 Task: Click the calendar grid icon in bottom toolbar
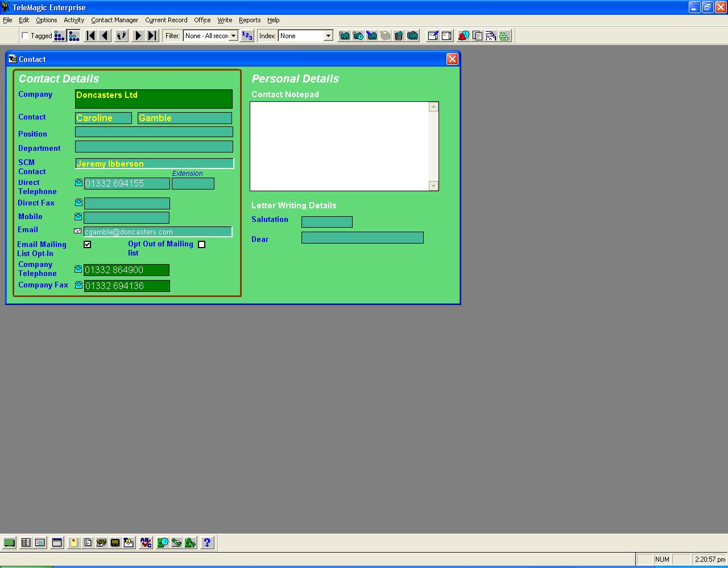click(57, 543)
